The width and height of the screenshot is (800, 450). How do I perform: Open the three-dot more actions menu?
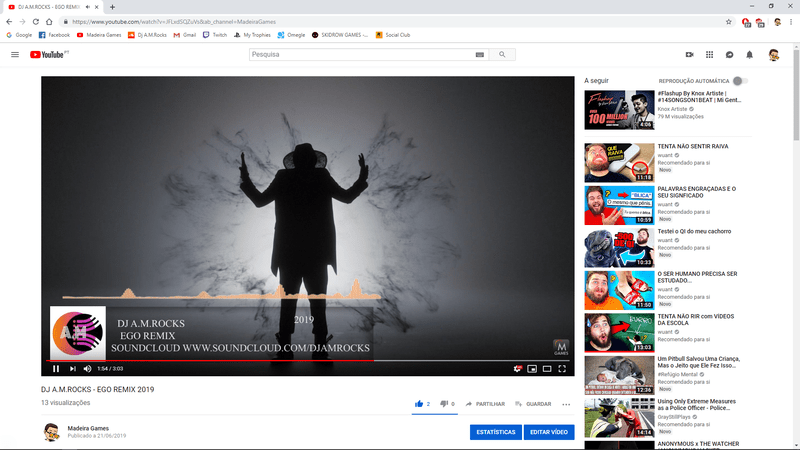566,404
